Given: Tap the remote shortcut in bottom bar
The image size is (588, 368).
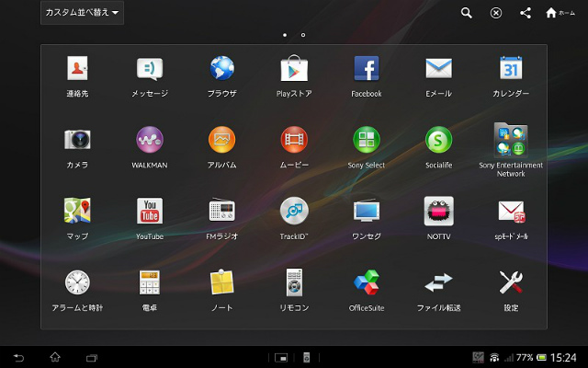Looking at the screenshot, I should tap(306, 358).
